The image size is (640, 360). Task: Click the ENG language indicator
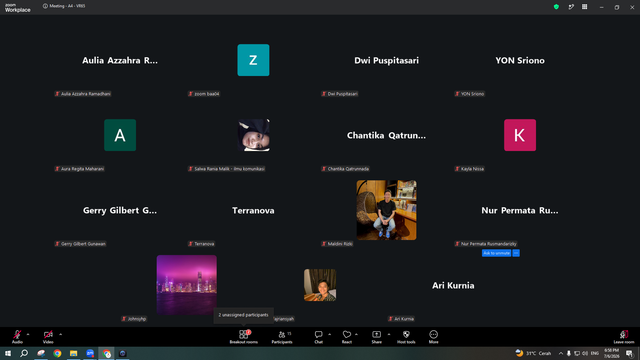click(595, 353)
